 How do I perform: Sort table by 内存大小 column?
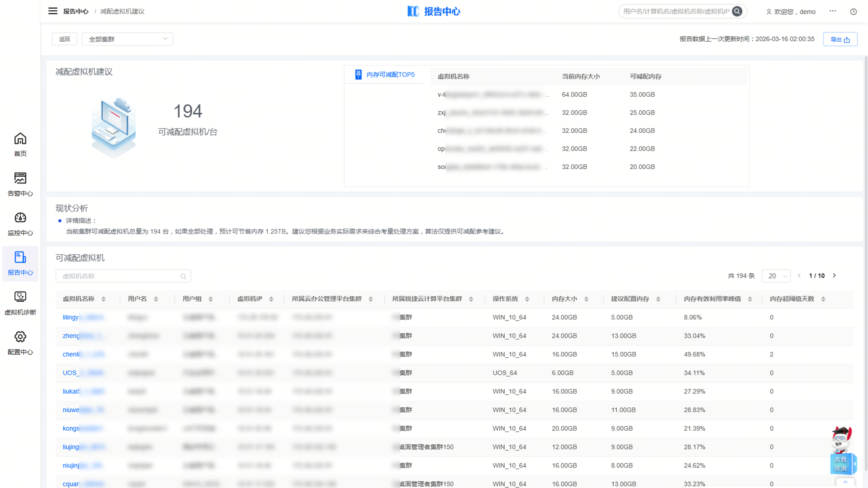point(586,299)
